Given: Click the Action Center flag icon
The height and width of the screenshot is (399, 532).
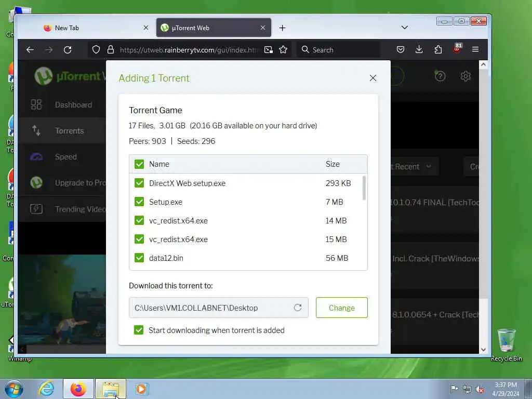Looking at the screenshot, I should tap(454, 389).
